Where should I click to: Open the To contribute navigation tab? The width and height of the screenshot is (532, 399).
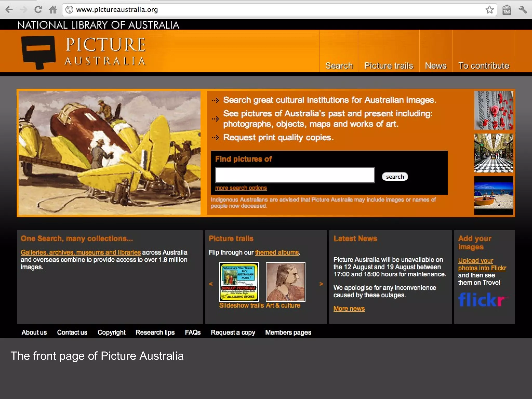coord(484,66)
